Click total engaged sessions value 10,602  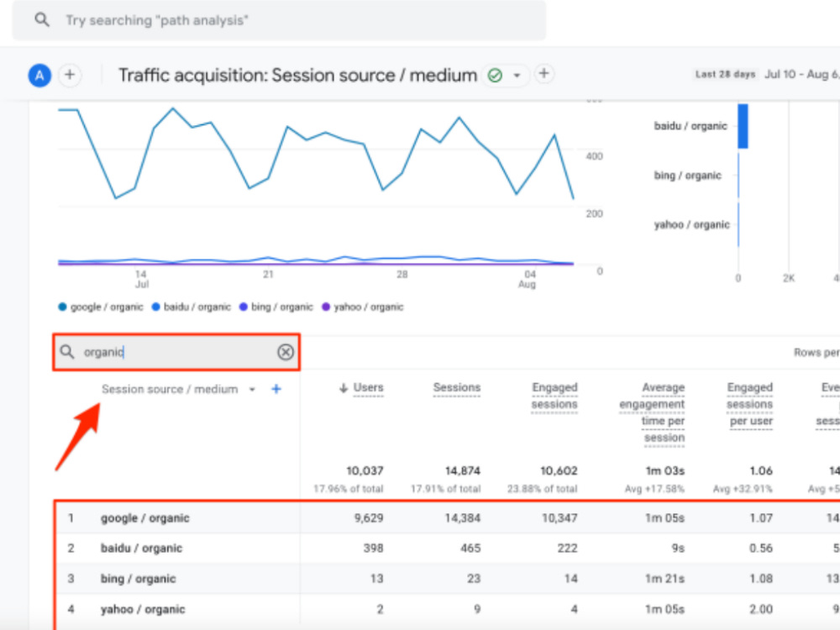point(559,471)
